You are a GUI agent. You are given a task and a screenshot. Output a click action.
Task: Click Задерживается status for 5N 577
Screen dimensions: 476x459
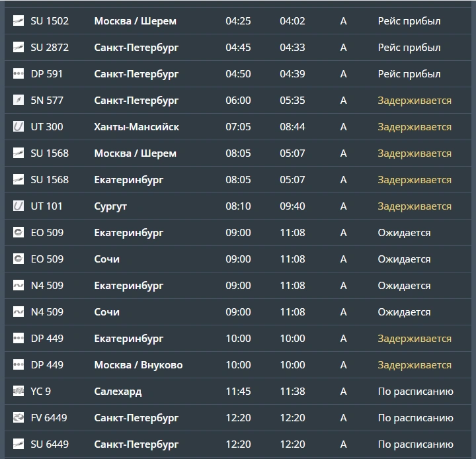[415, 101]
